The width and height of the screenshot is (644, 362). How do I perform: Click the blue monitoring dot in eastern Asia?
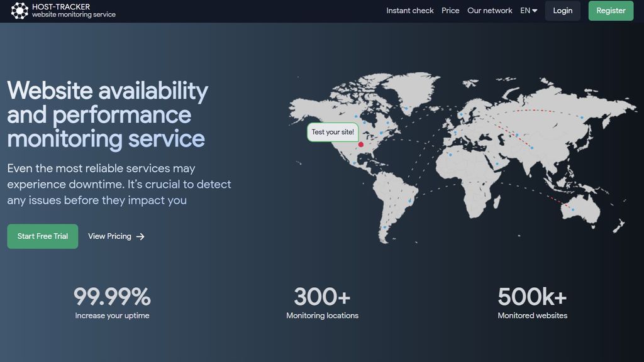click(x=581, y=116)
